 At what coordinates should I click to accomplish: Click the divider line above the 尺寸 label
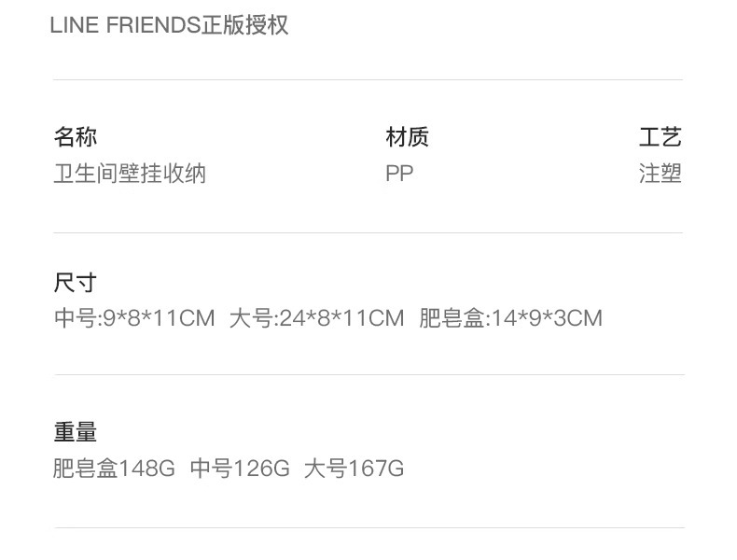pos(368,232)
